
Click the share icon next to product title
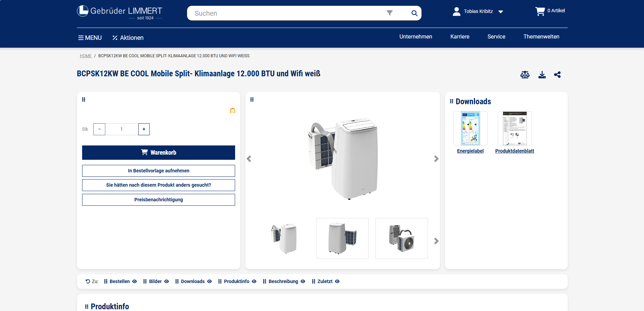coord(557,75)
